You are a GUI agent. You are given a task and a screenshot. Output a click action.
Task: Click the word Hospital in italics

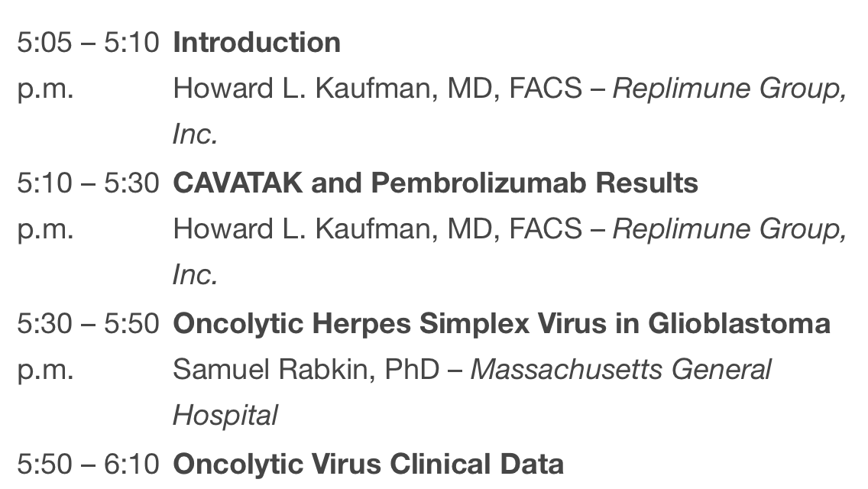[x=225, y=416]
